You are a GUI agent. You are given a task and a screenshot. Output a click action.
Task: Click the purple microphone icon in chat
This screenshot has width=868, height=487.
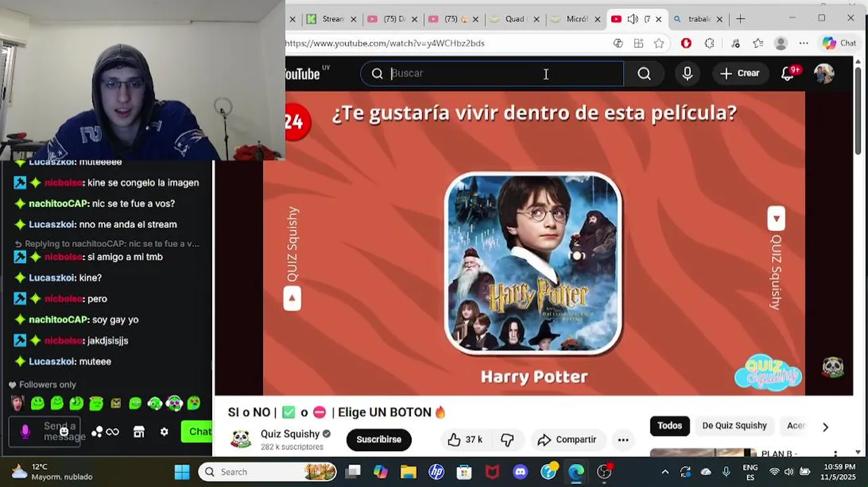point(26,432)
